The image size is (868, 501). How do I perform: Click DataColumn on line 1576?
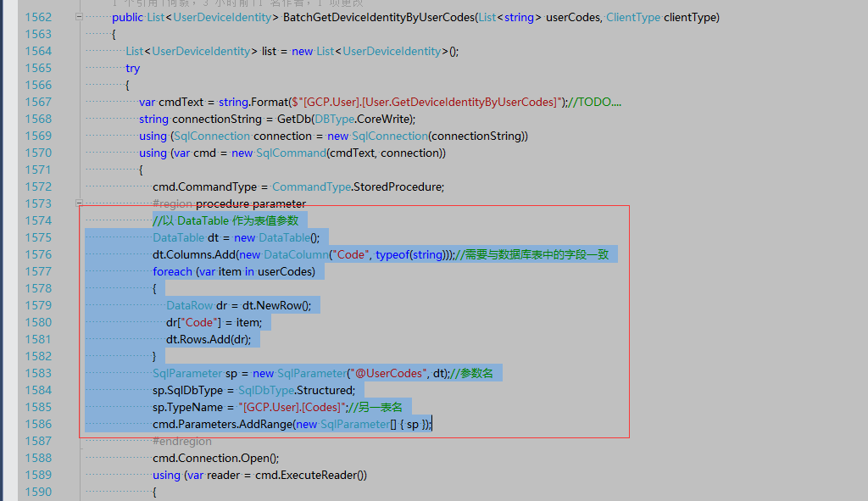coord(296,254)
